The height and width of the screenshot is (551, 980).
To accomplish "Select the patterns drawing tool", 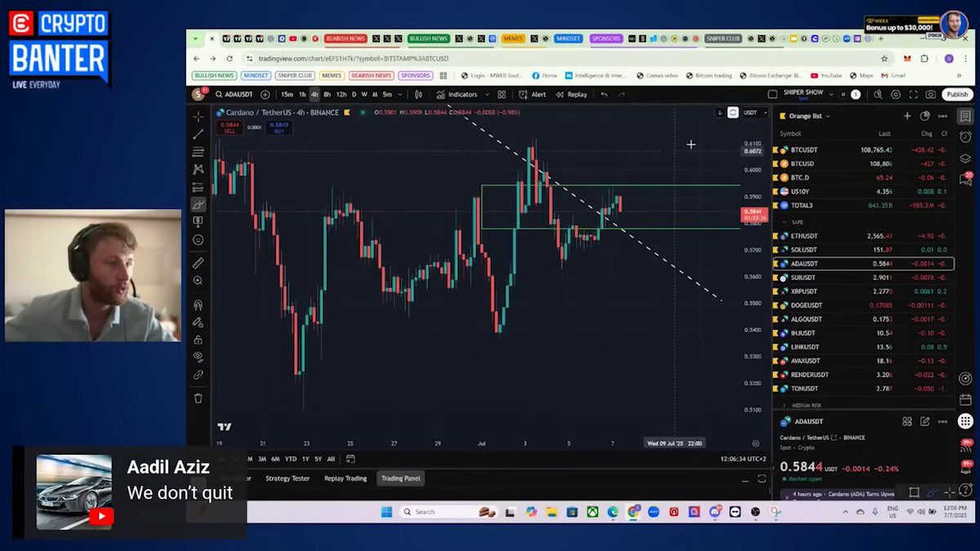I will 198,170.
